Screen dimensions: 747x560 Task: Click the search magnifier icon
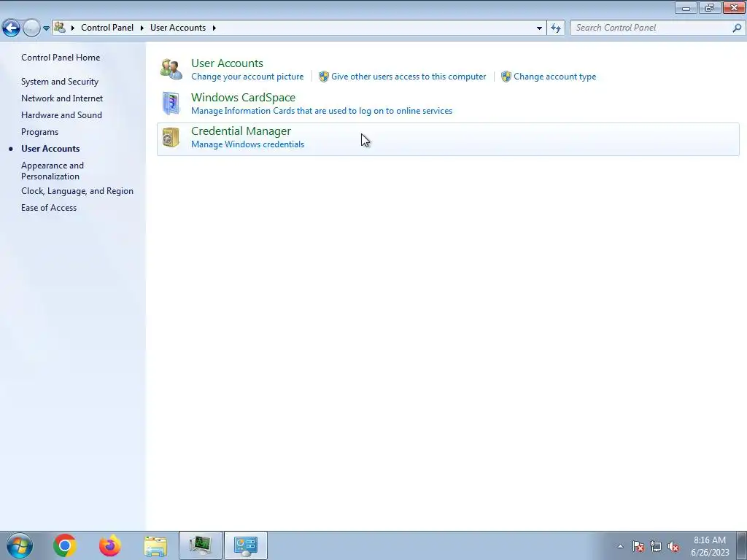737,28
